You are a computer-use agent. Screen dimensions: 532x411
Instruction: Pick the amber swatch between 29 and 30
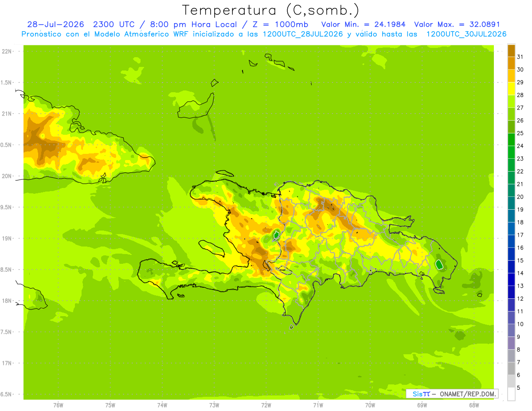tap(511, 76)
